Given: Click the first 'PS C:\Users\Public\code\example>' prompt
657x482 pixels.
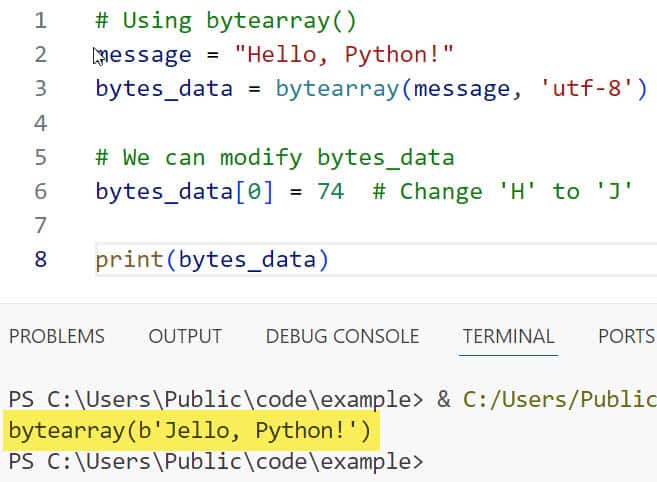Looking at the screenshot, I should 216,399.
